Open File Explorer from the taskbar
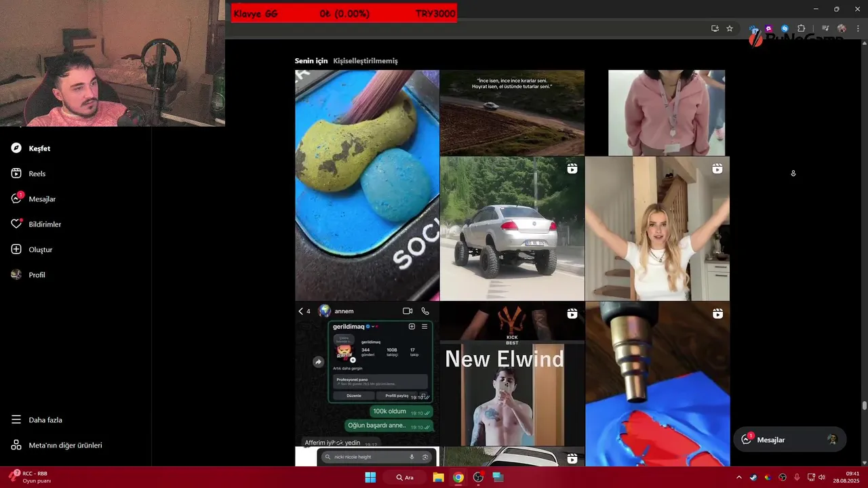The width and height of the screenshot is (868, 488). (x=438, y=477)
